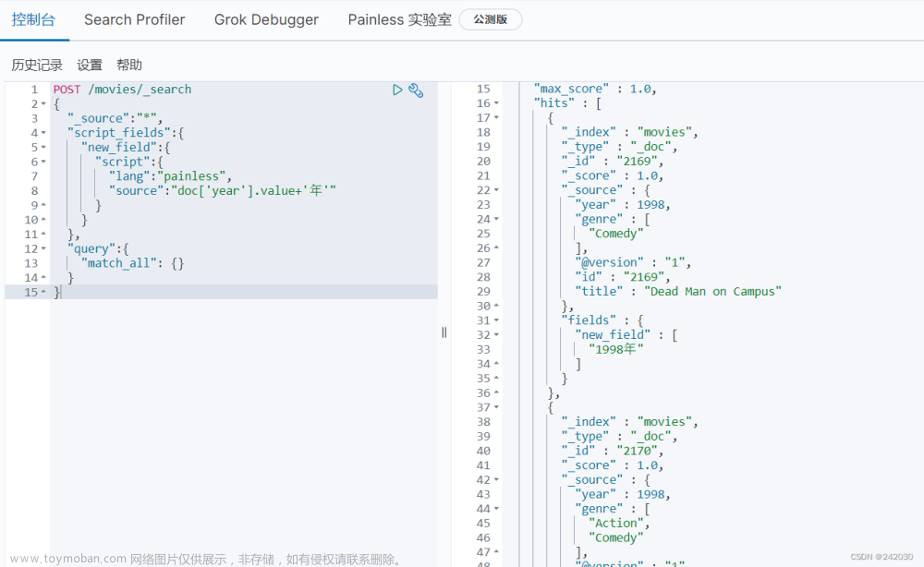The width and height of the screenshot is (924, 567).
Task: Open the Grok Debugger tab
Action: (x=266, y=19)
